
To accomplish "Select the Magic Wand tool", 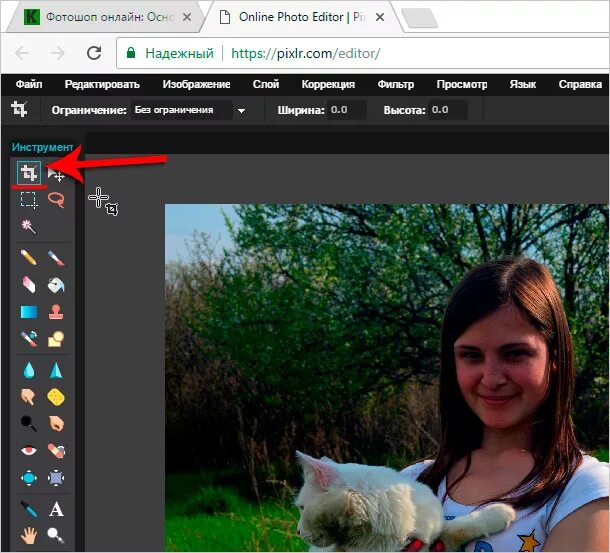I will [x=29, y=227].
